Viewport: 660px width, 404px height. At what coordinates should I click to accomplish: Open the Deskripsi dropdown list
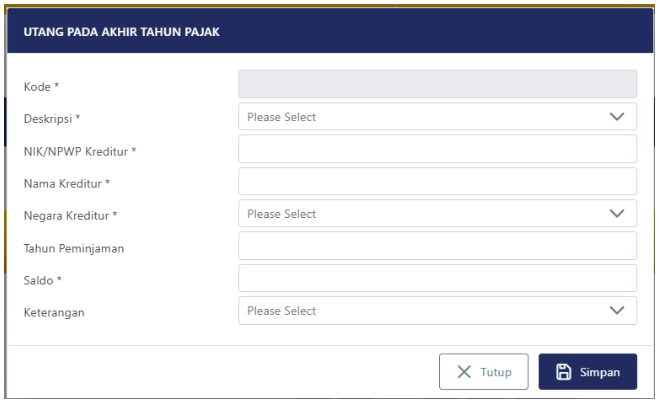tap(437, 117)
